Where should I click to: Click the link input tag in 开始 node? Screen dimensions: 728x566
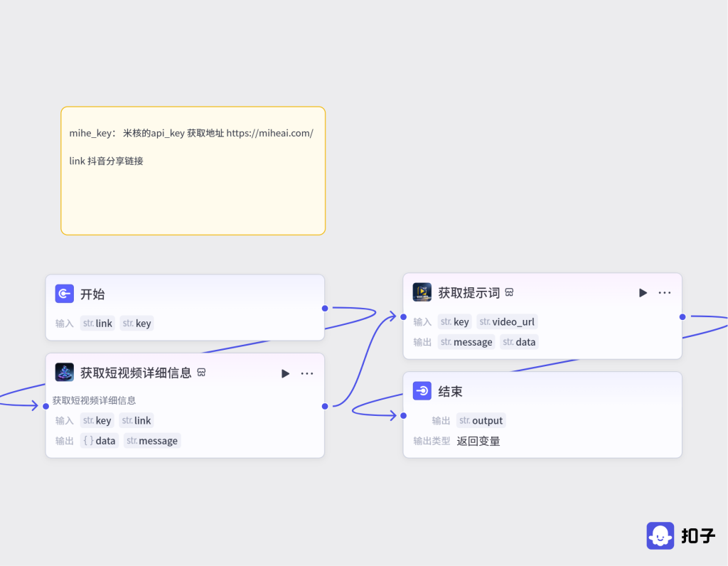coord(97,323)
